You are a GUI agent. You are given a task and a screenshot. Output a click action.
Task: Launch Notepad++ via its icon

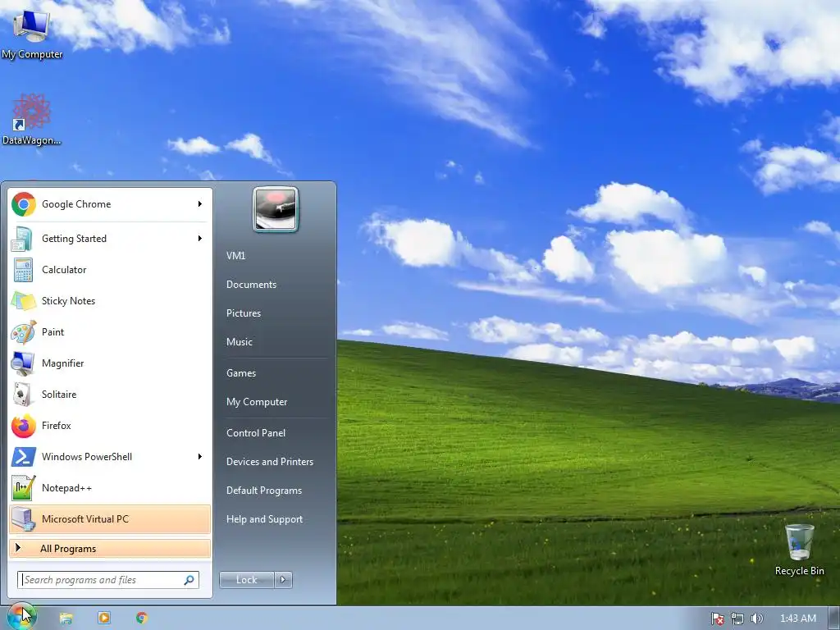24,488
